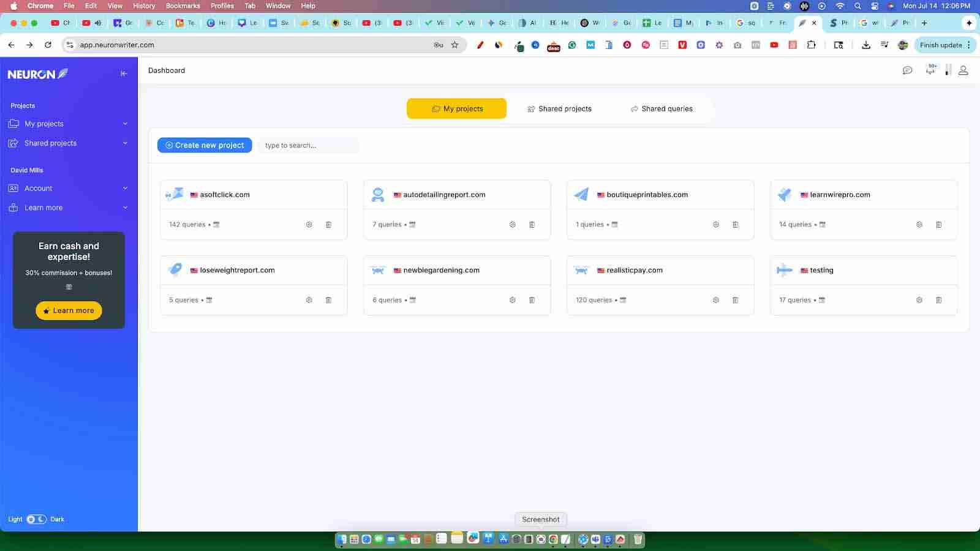The image size is (980, 551).
Task: Open the Chrome extensions puzzle icon
Action: click(x=811, y=45)
